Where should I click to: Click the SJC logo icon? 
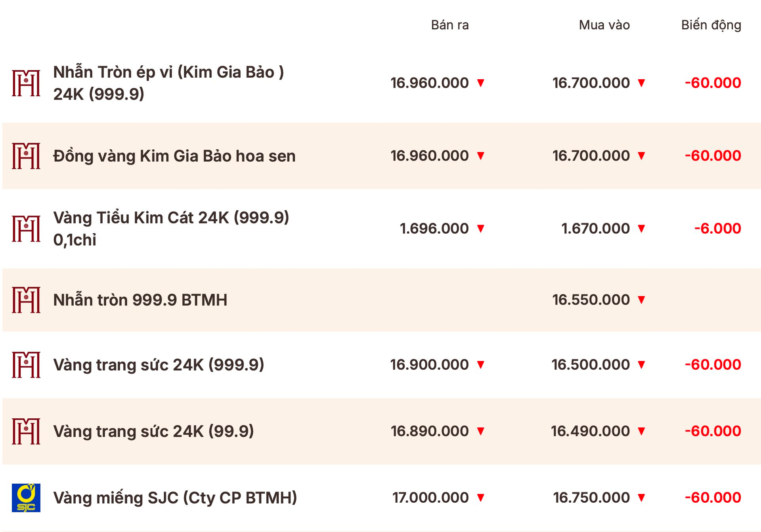tap(26, 498)
